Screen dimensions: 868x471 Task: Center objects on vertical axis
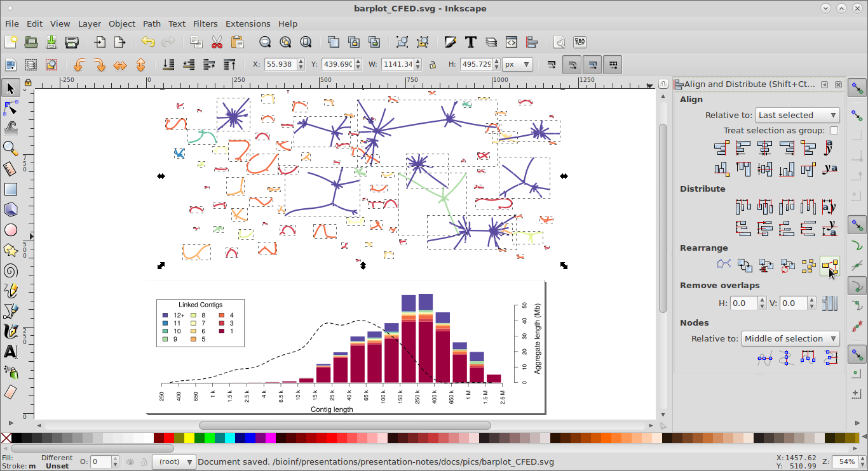pyautogui.click(x=764, y=148)
